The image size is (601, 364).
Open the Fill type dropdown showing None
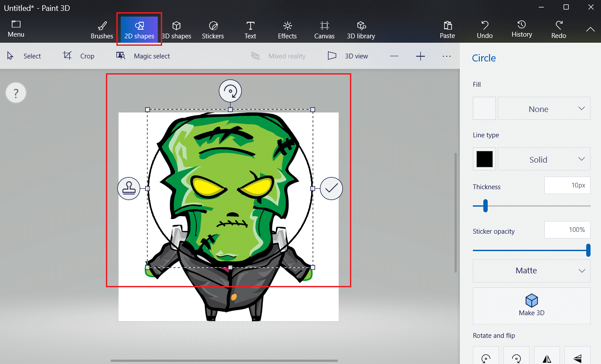544,109
